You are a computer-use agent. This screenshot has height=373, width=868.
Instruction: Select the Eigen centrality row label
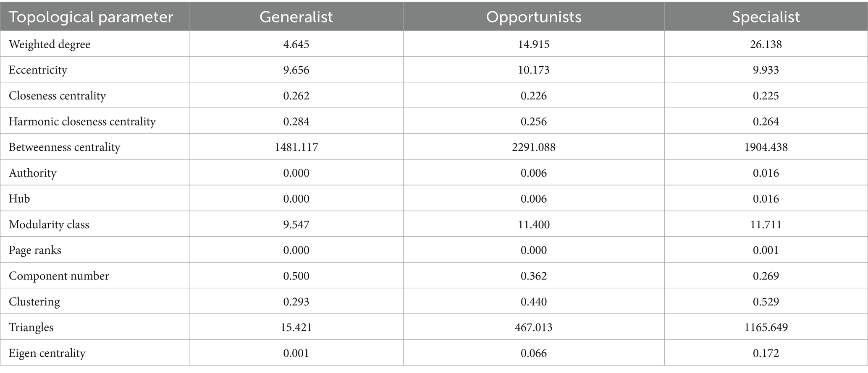(x=47, y=353)
